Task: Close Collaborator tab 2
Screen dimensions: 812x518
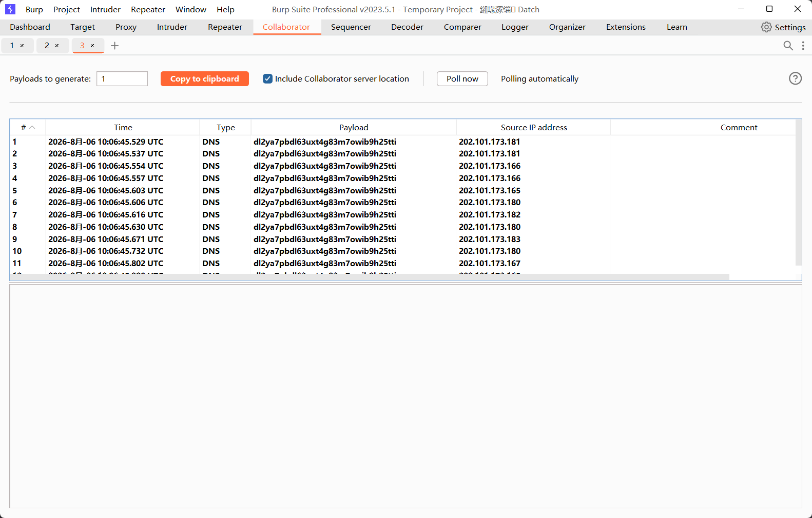Action: point(57,46)
